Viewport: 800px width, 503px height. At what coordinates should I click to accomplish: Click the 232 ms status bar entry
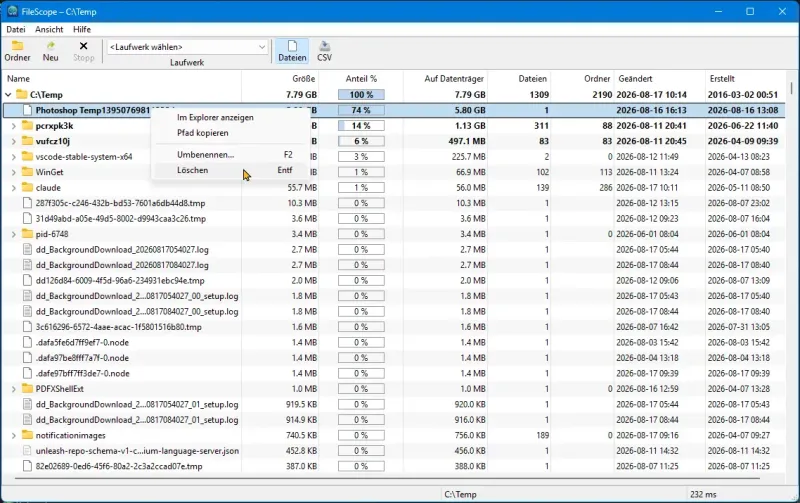(703, 494)
